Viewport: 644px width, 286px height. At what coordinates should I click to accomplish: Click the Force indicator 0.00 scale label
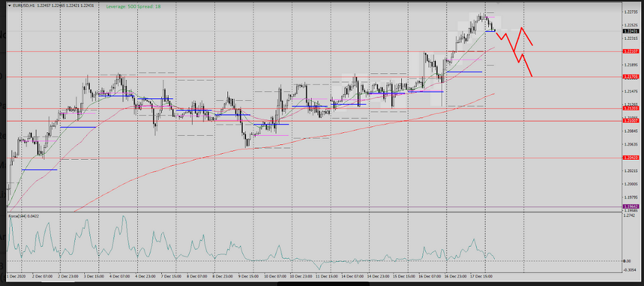point(627,261)
